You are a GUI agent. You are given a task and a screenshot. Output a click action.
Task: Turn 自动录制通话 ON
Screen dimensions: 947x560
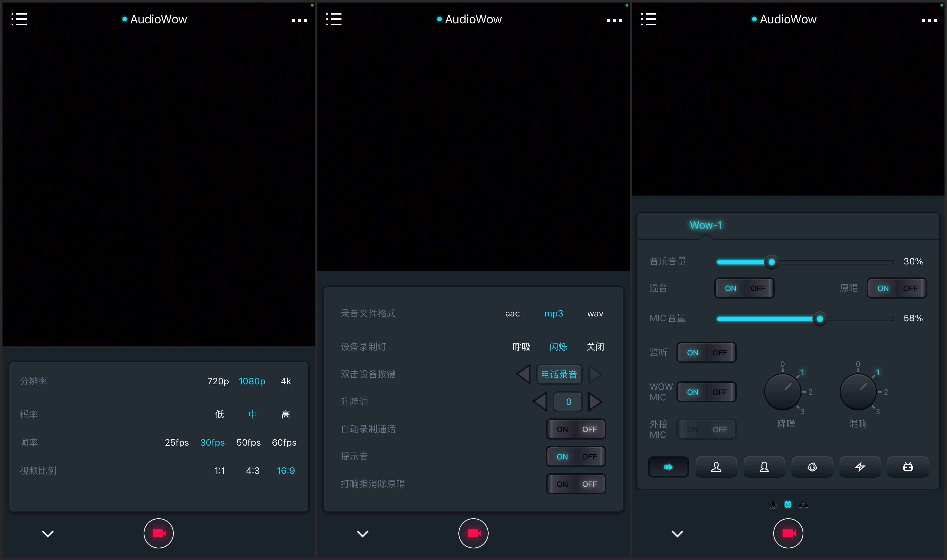[562, 430]
